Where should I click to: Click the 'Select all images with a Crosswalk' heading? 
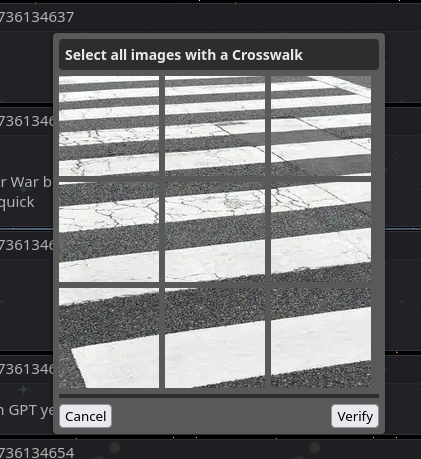pyautogui.click(x=184, y=55)
